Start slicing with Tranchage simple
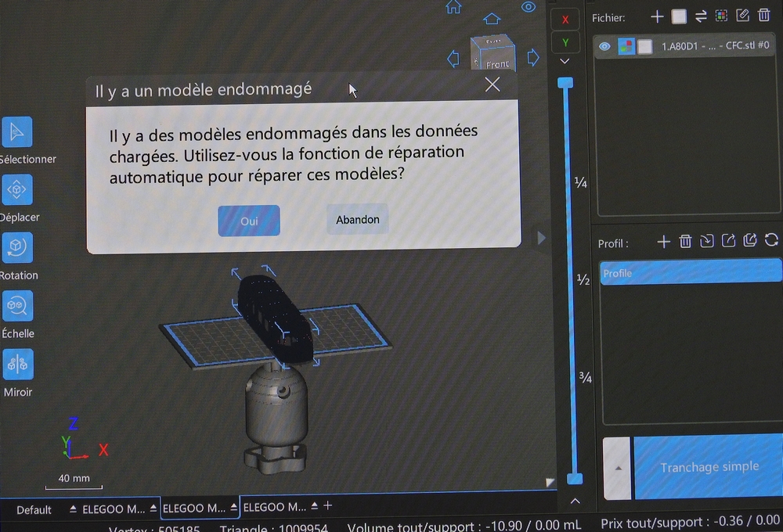This screenshot has height=532, width=783. 708,466
